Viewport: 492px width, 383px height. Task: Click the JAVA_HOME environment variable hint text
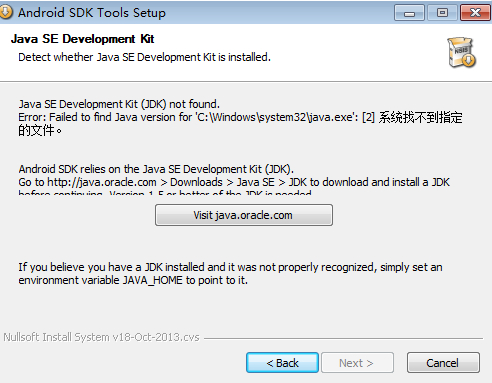230,274
